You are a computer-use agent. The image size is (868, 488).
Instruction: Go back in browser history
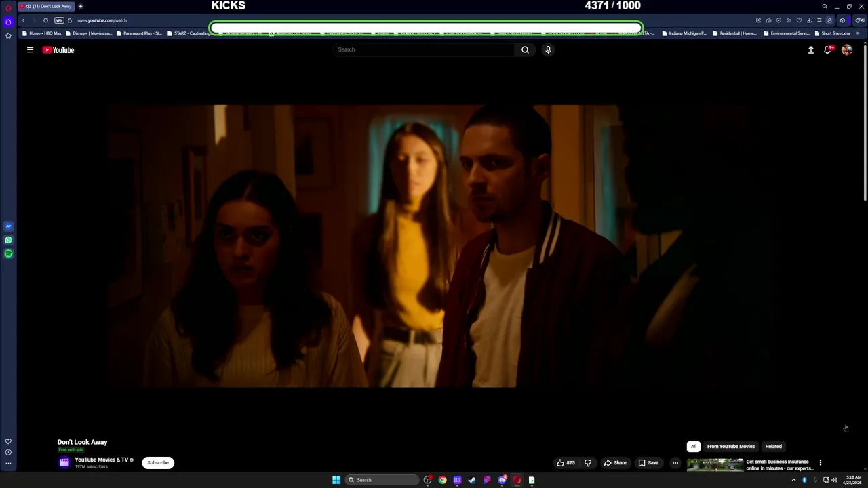point(23,20)
